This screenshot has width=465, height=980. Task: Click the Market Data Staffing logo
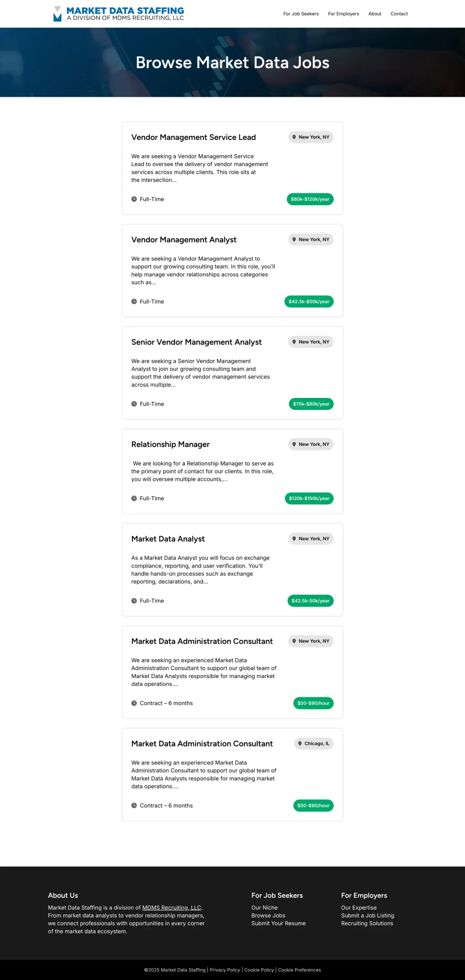tap(119, 14)
